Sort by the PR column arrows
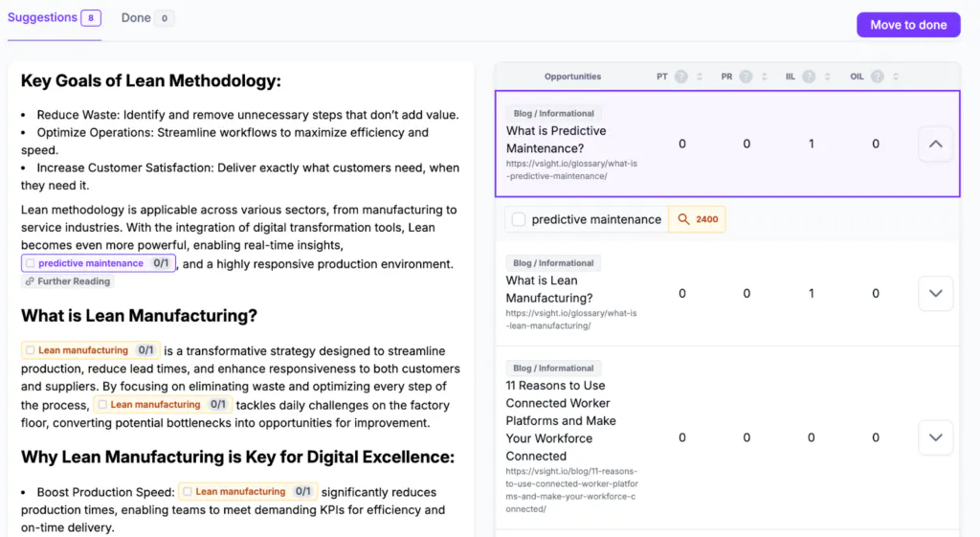 click(x=764, y=77)
